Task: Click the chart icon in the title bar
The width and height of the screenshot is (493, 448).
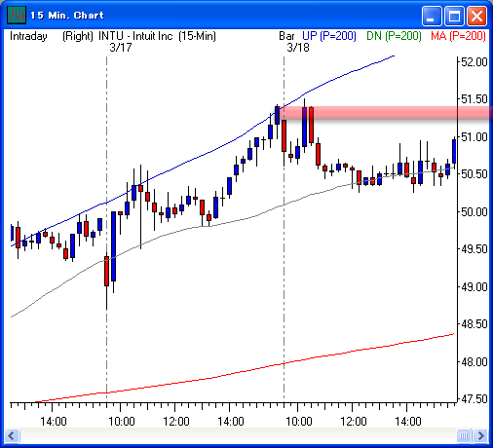Action: point(17,15)
